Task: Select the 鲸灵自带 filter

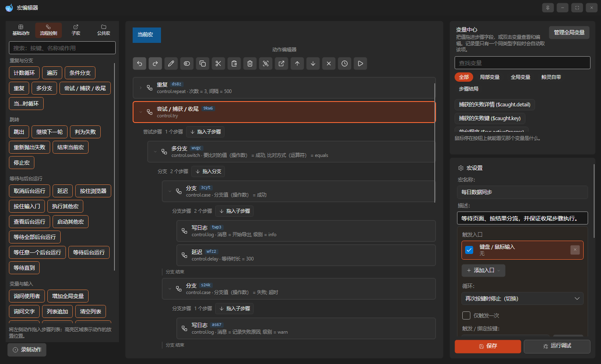Action: pos(551,77)
